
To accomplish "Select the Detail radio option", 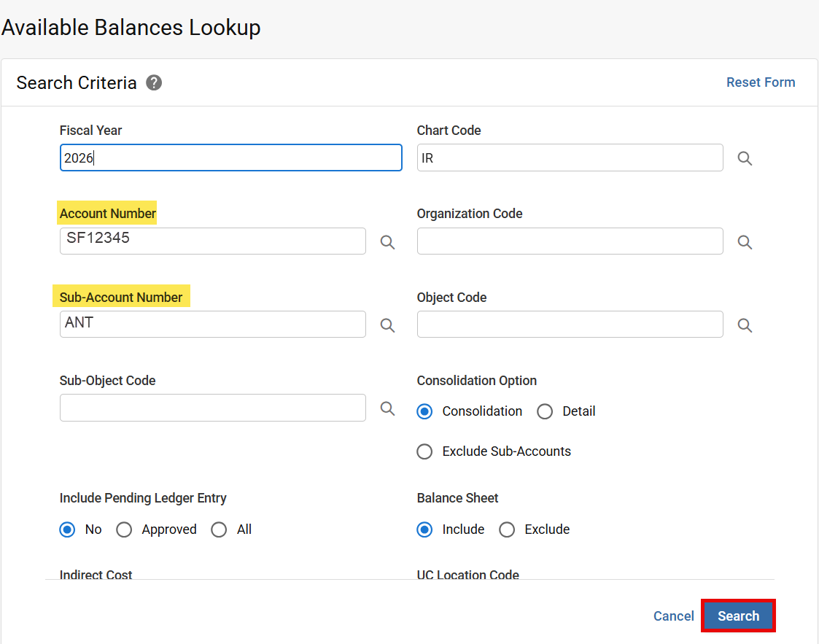I will 545,411.
